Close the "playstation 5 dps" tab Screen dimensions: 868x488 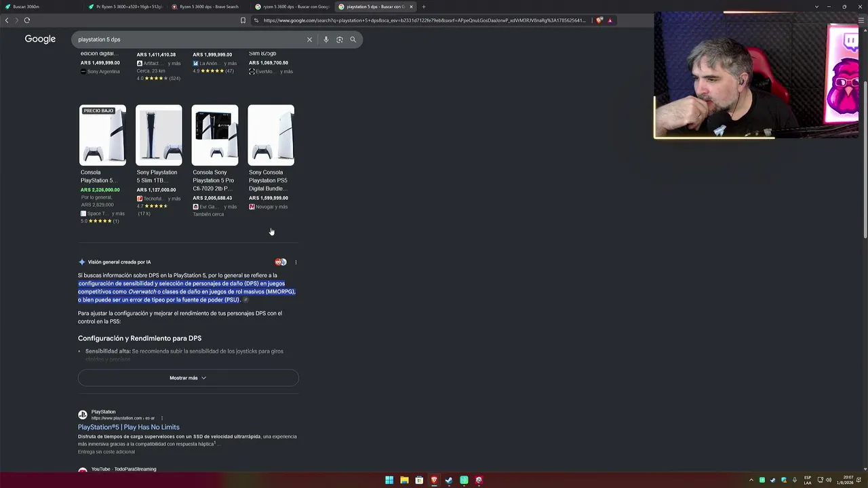click(x=411, y=7)
